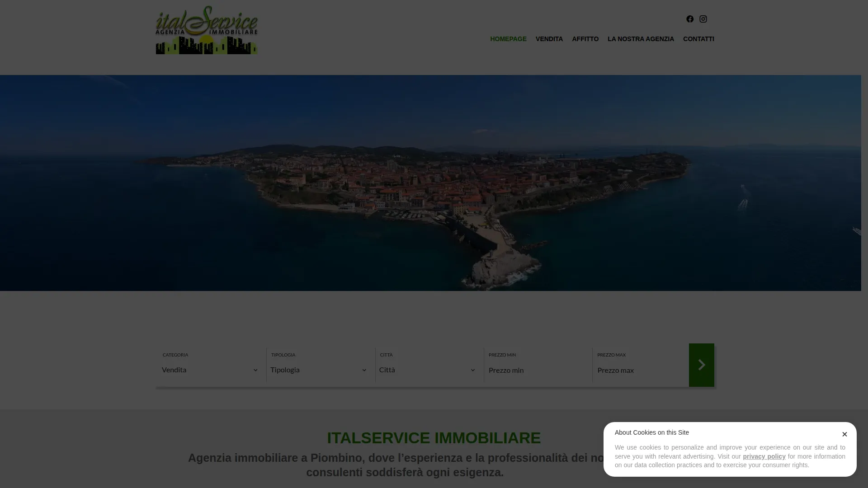Image resolution: width=868 pixels, height=488 pixels.
Task: Expand the Tipologia dropdown
Action: click(319, 370)
